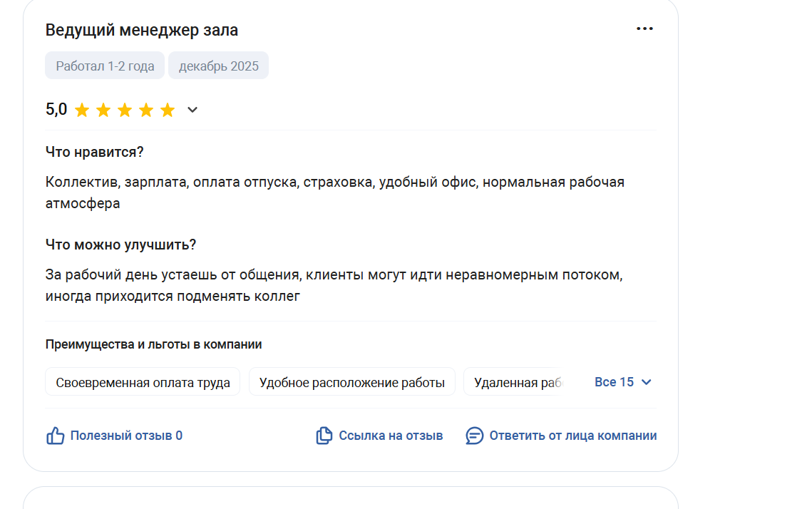Select 'Своевременная оплата труда' tag
The height and width of the screenshot is (509, 812).
click(143, 383)
